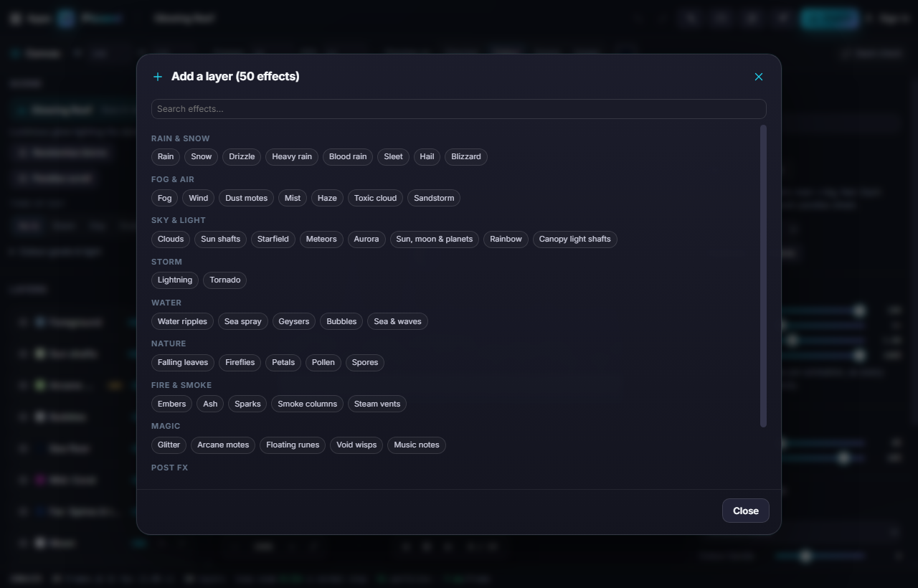Choose the Snow effect chip
The image size is (918, 588).
(x=202, y=157)
